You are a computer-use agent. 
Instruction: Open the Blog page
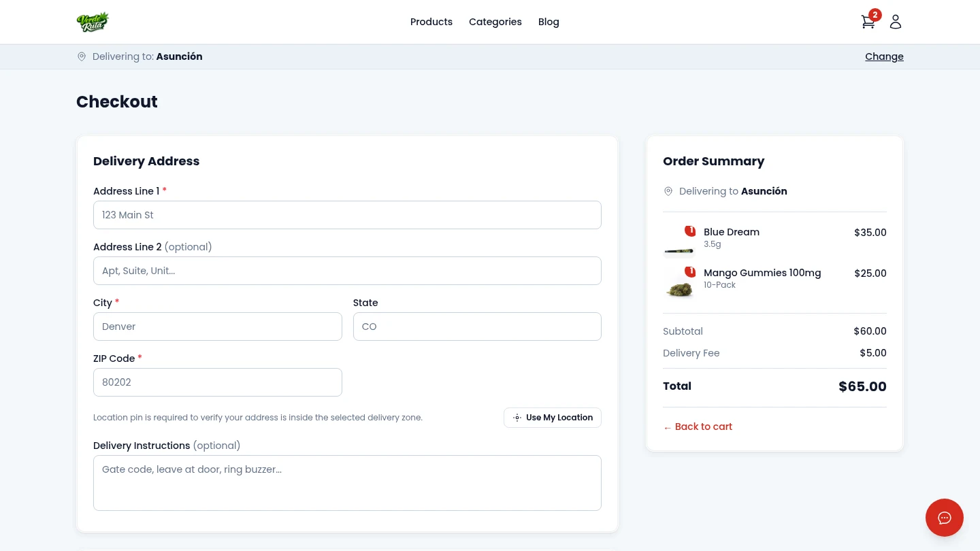tap(549, 22)
